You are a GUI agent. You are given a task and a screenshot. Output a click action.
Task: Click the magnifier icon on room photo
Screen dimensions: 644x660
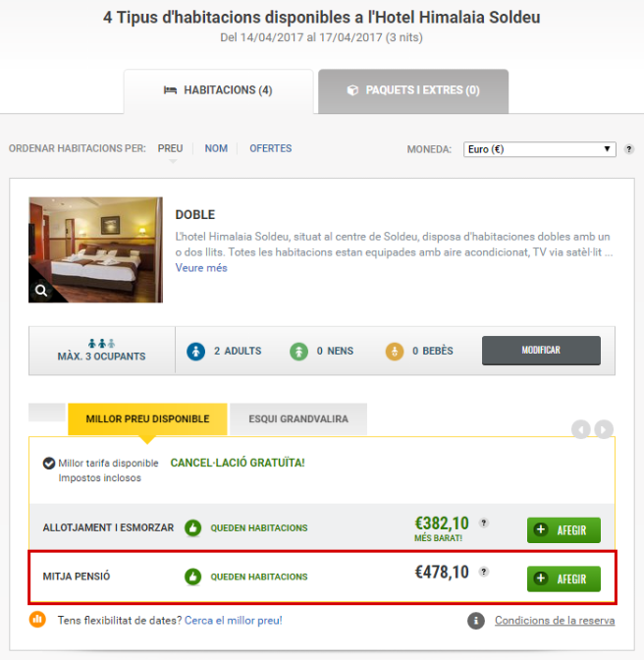(x=41, y=290)
